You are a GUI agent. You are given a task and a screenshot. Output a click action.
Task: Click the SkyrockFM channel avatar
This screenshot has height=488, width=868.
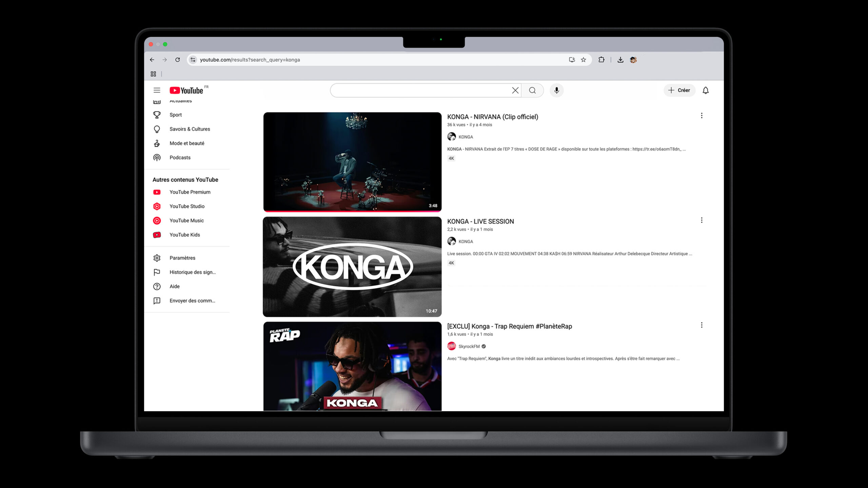pyautogui.click(x=451, y=346)
